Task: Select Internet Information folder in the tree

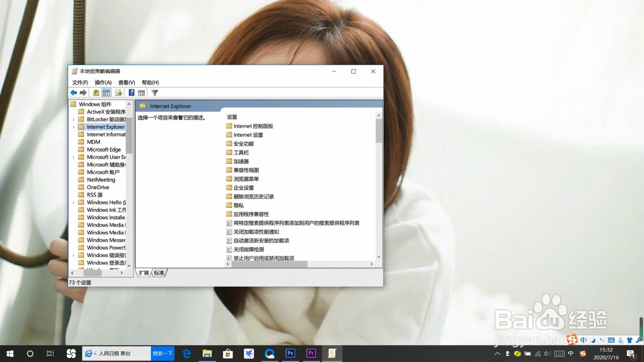Action: click(102, 134)
